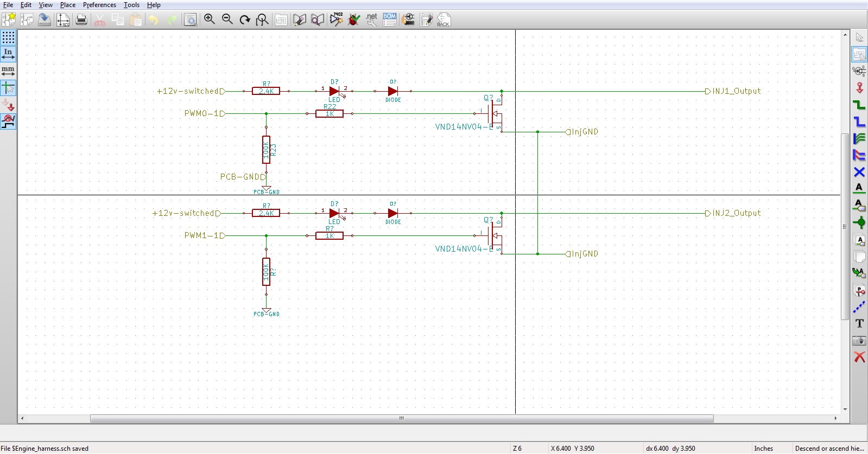The height and width of the screenshot is (454, 868).
Task: Generate netlist with the .net icon
Action: (x=372, y=20)
